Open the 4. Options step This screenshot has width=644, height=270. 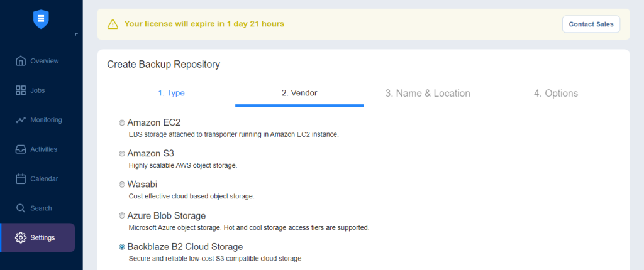coord(556,93)
